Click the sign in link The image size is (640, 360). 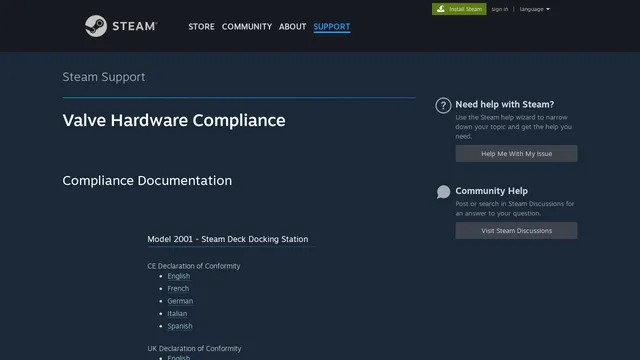pyautogui.click(x=500, y=9)
